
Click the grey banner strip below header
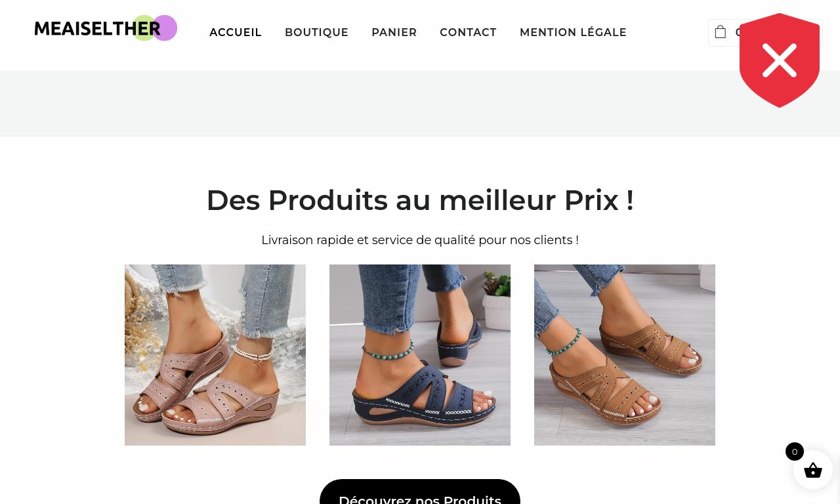tap(420, 103)
